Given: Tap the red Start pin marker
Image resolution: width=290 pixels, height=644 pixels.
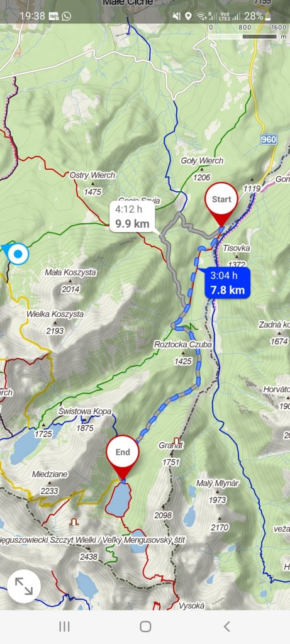Looking at the screenshot, I should [221, 201].
